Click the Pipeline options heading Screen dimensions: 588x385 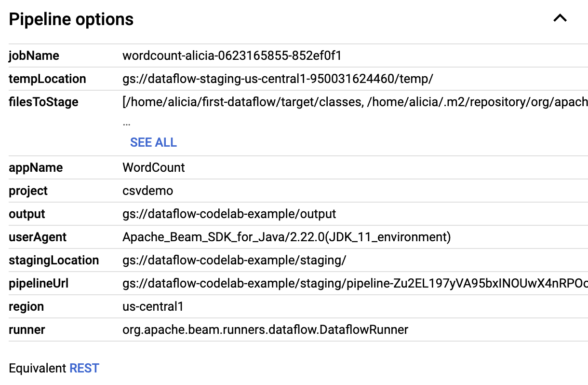pyautogui.click(x=71, y=19)
